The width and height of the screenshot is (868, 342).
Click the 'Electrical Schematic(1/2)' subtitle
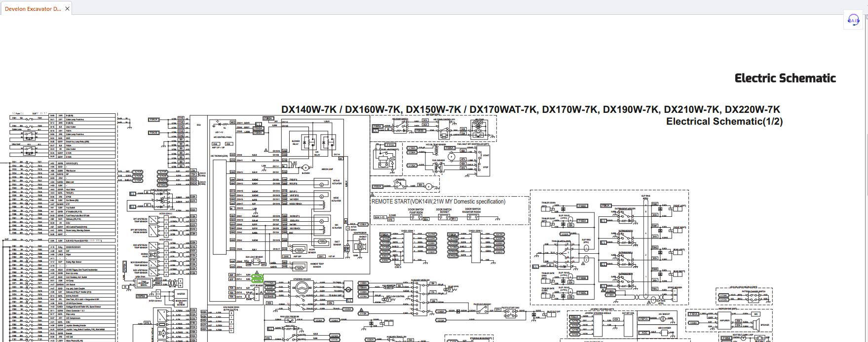[724, 122]
